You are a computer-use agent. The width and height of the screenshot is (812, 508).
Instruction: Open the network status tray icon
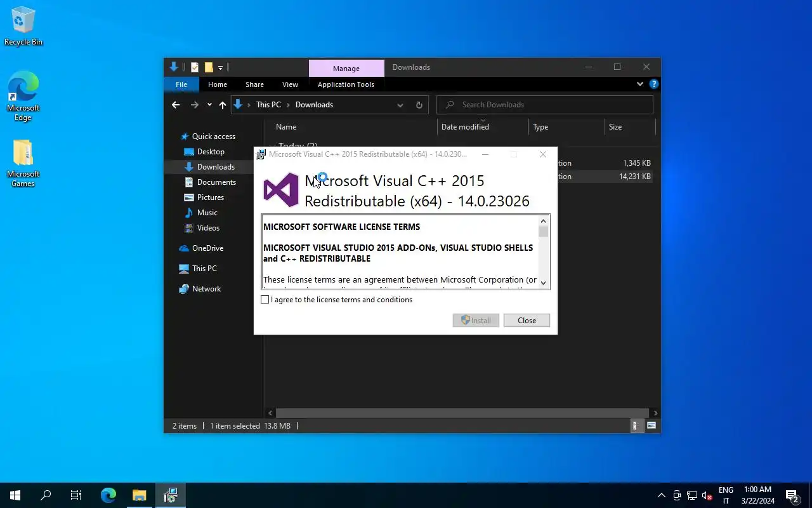tap(692, 496)
